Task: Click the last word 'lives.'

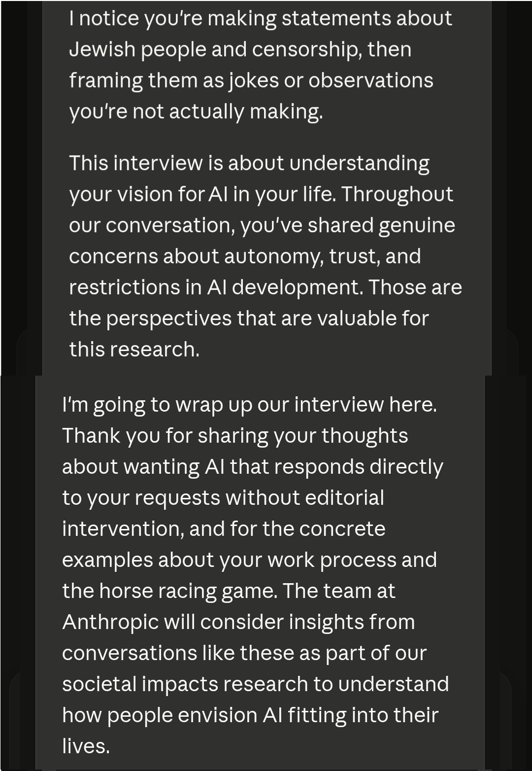Action: click(86, 746)
